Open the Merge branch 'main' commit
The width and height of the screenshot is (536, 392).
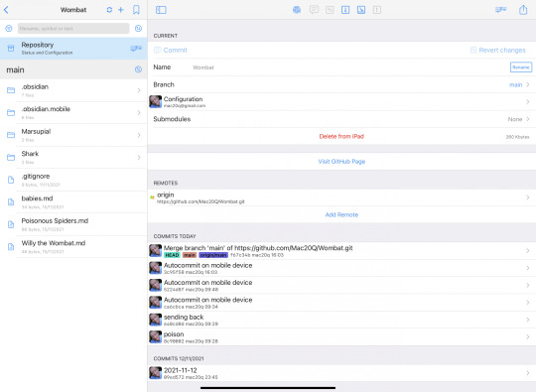pos(341,251)
